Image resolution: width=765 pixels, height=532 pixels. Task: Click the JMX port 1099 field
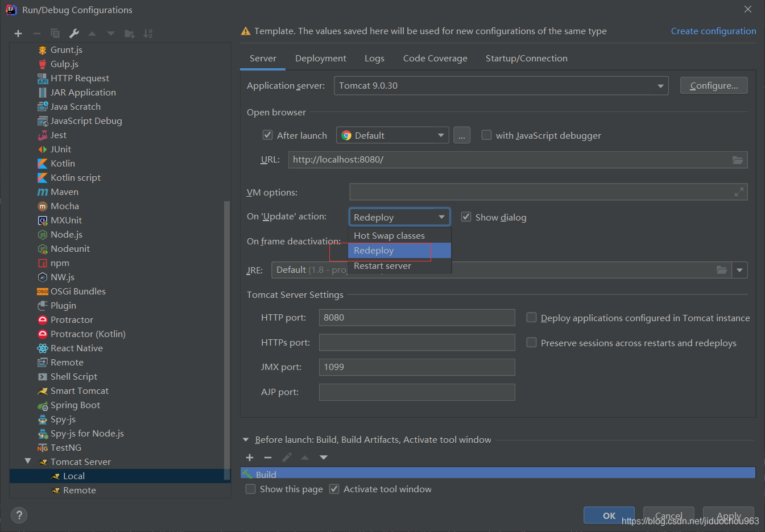[417, 367]
